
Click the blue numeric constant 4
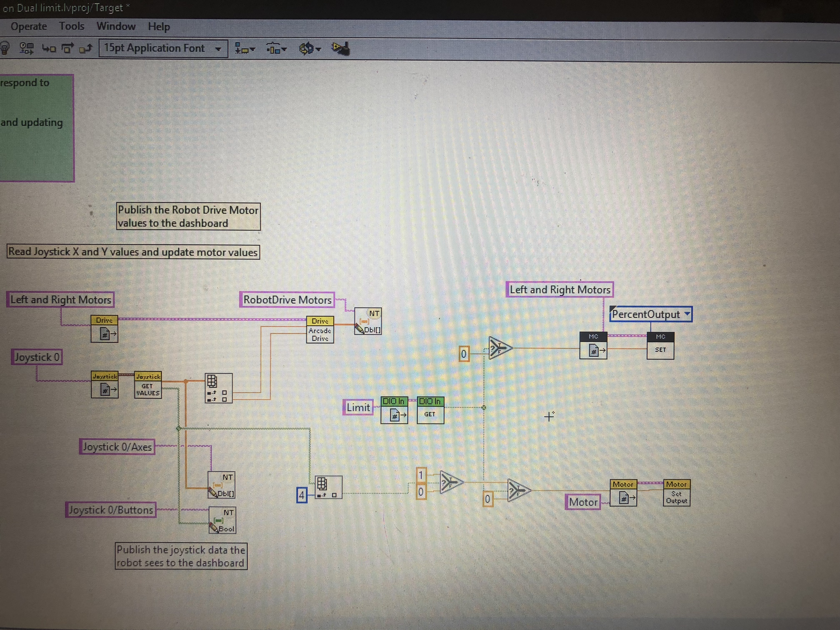(301, 495)
